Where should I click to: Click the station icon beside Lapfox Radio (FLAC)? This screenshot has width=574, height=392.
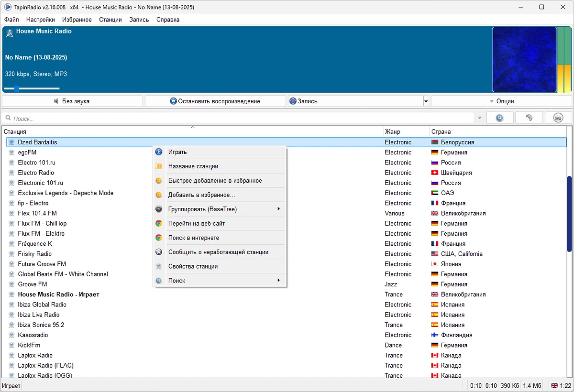click(x=12, y=366)
